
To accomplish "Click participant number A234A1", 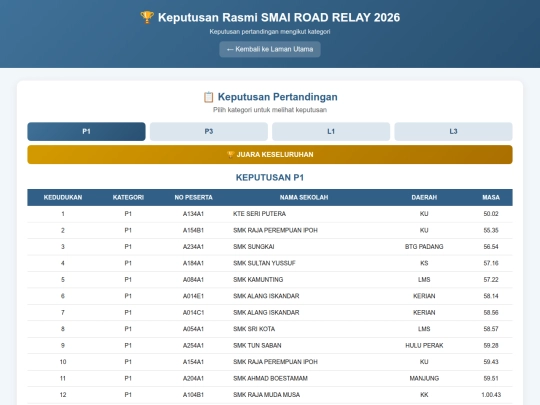I will pyautogui.click(x=193, y=247).
